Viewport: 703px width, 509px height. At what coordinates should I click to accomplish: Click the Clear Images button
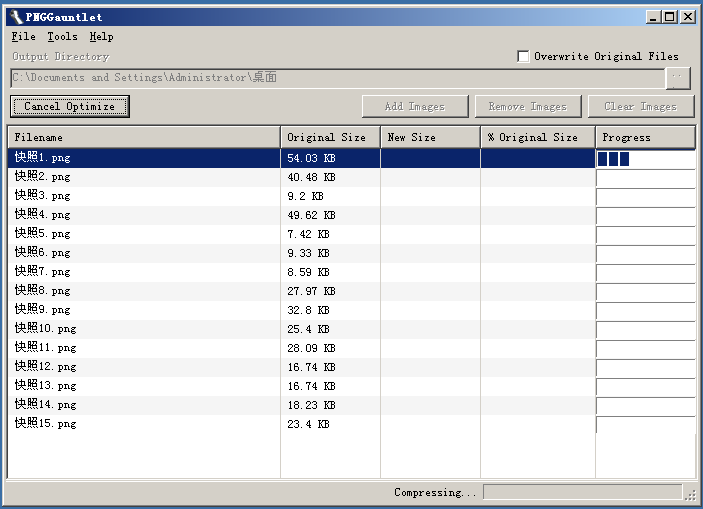click(x=641, y=106)
